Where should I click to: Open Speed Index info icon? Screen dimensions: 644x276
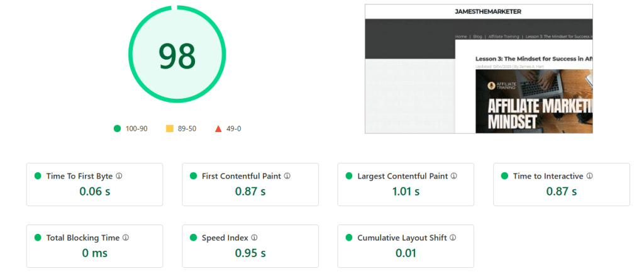(x=254, y=238)
